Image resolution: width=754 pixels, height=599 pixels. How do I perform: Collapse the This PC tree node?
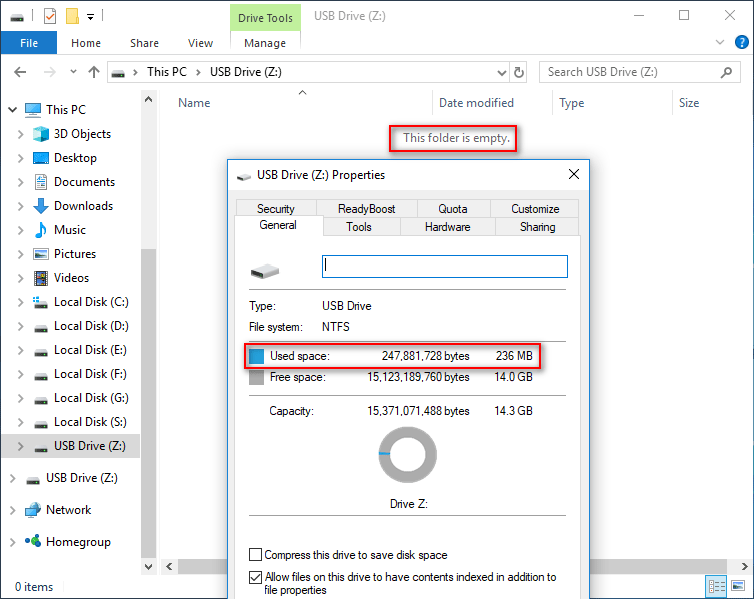click(13, 110)
